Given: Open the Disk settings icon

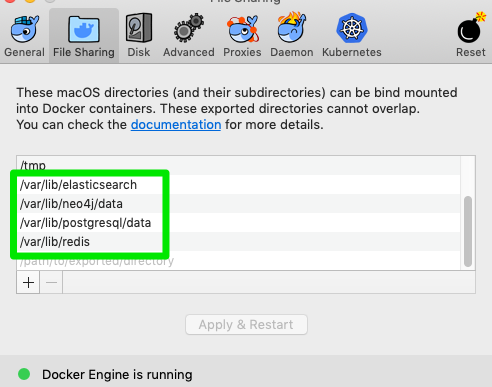Looking at the screenshot, I should point(139,28).
